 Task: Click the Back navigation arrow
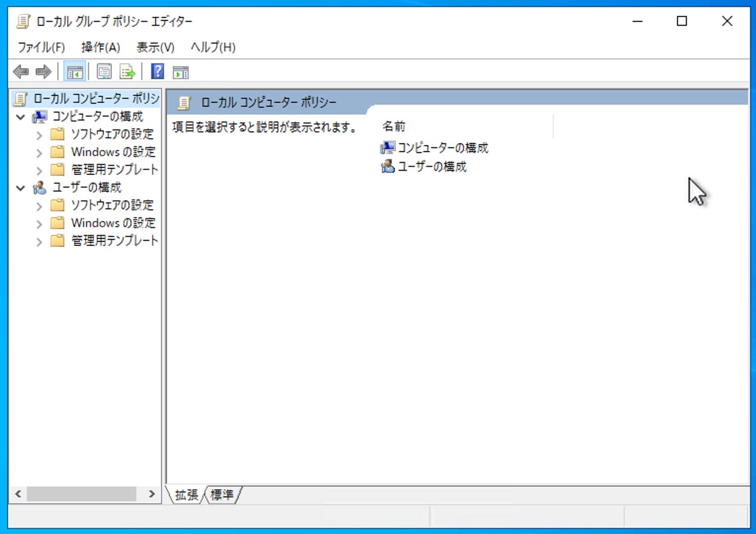click(x=21, y=72)
